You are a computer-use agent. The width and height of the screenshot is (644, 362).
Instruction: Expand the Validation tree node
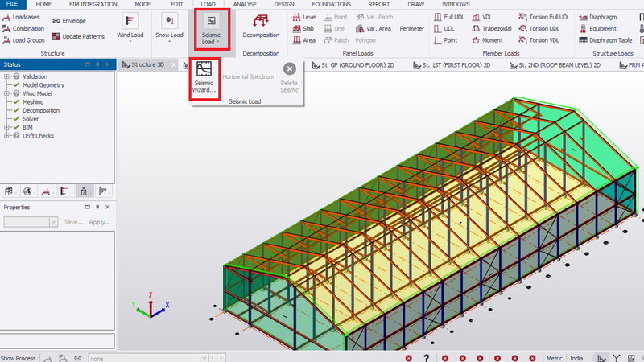6,76
